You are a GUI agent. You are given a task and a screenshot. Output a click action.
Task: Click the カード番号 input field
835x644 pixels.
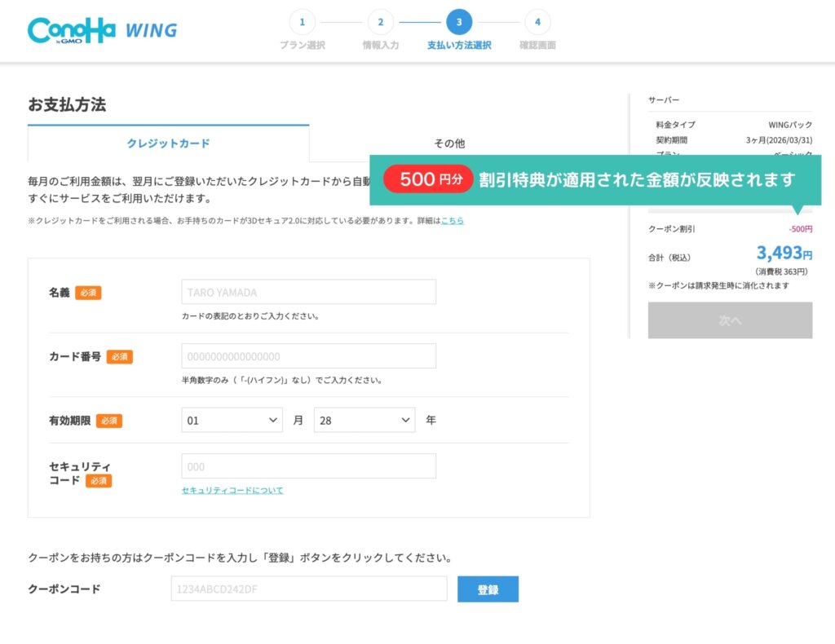click(x=308, y=356)
